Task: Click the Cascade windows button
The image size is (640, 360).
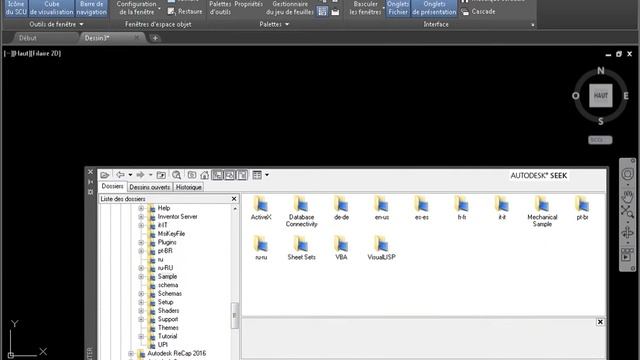Action: pos(478,12)
